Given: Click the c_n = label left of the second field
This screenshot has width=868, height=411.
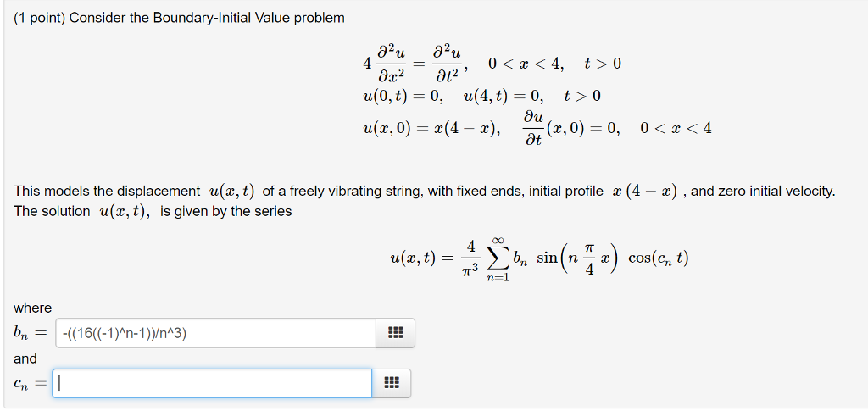Looking at the screenshot, I should click(31, 383).
